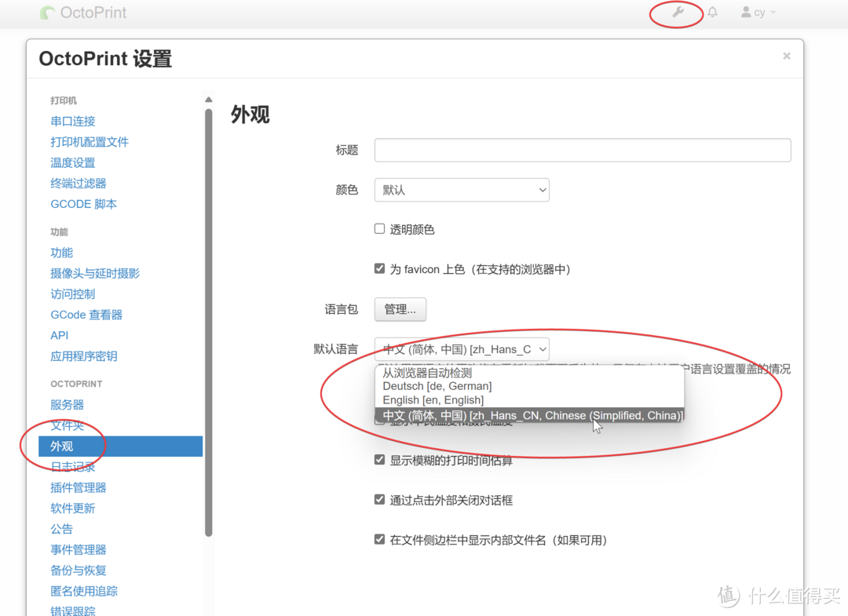Open the 串口连接 settings link
This screenshot has width=848, height=616.
(x=72, y=121)
